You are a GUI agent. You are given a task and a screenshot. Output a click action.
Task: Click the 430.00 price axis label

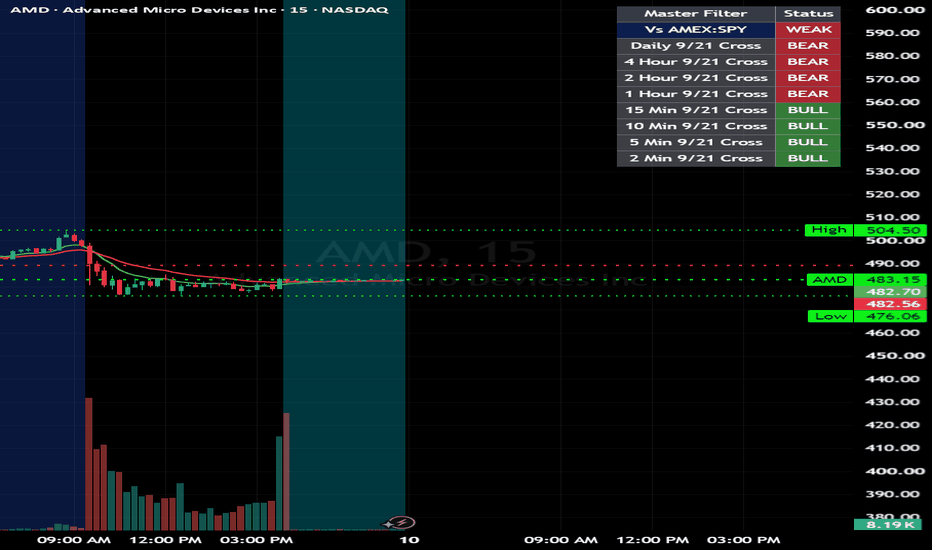click(893, 402)
